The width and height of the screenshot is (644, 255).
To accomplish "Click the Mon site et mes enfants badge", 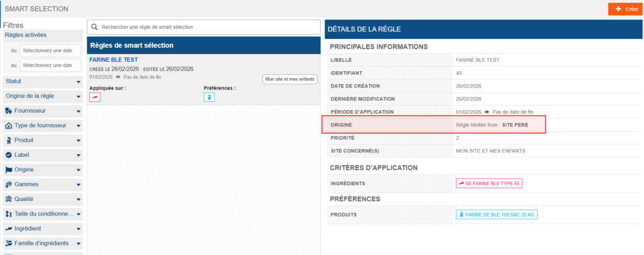I will pos(290,79).
